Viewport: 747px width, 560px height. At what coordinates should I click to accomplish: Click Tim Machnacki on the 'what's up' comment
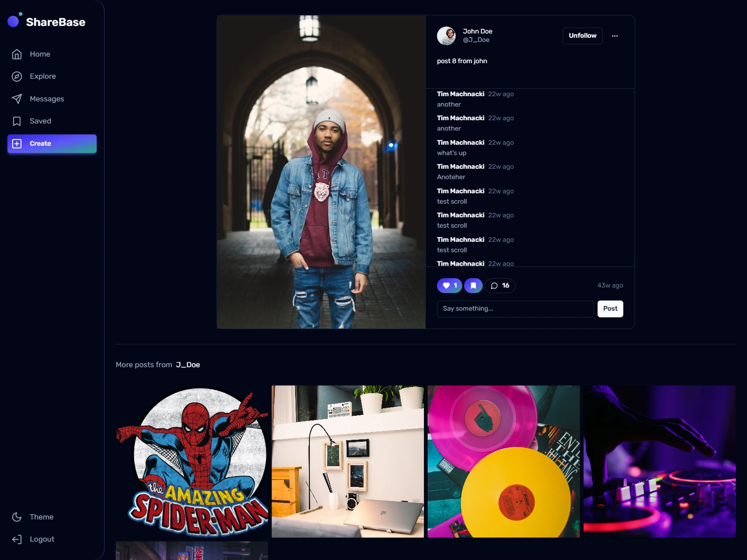coord(461,142)
